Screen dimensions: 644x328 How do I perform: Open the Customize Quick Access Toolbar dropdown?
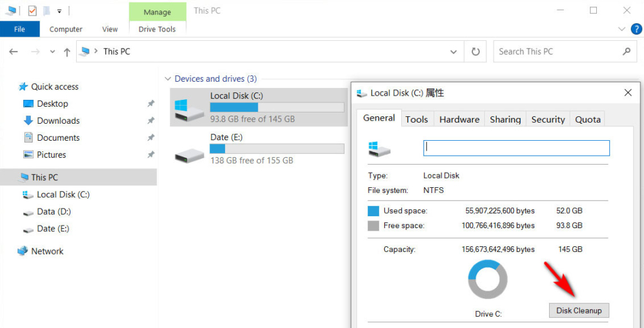click(x=59, y=11)
